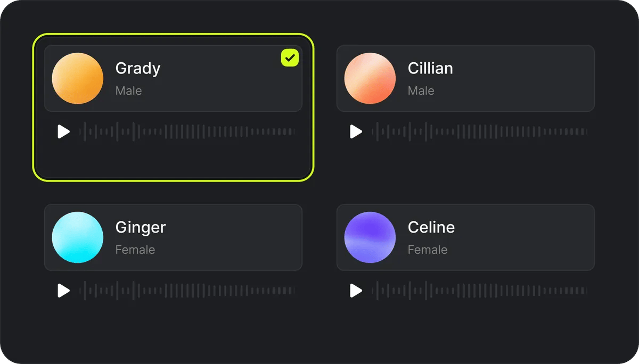
Task: Seek within Grady's audio waveform
Action: click(x=187, y=131)
